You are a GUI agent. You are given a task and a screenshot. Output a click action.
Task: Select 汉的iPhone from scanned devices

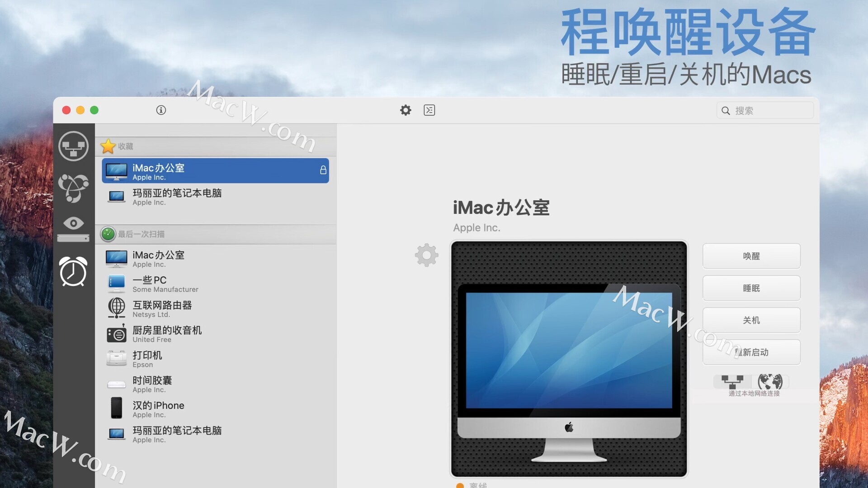[215, 409]
